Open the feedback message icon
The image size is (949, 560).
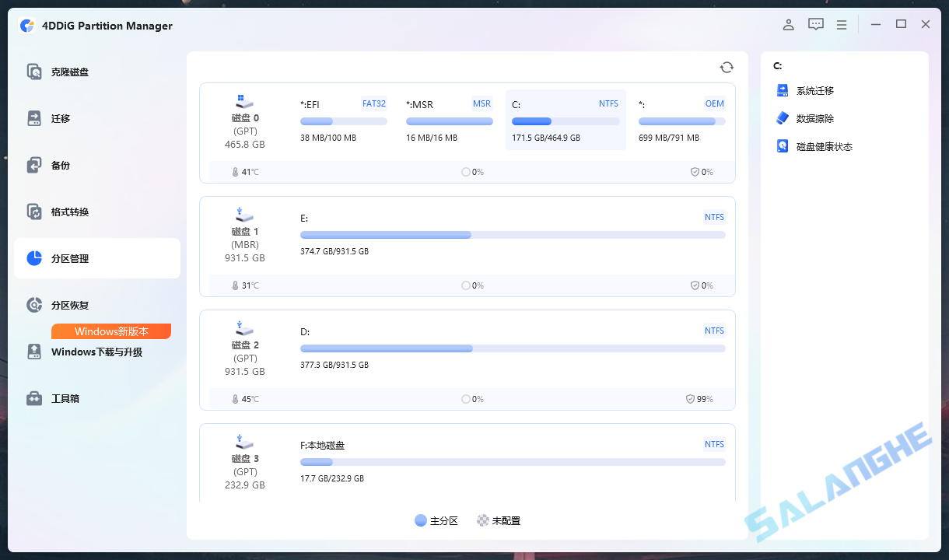815,24
